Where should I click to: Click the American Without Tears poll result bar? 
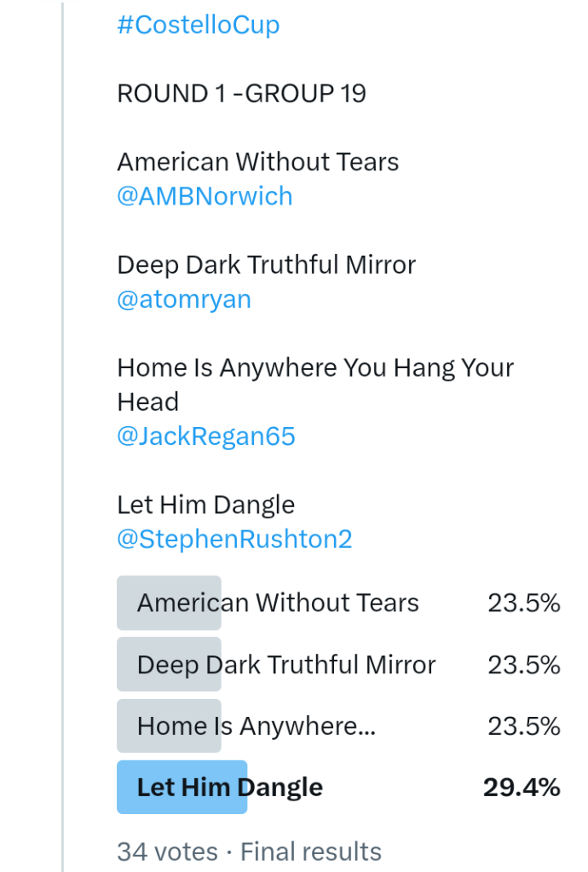pos(278,603)
